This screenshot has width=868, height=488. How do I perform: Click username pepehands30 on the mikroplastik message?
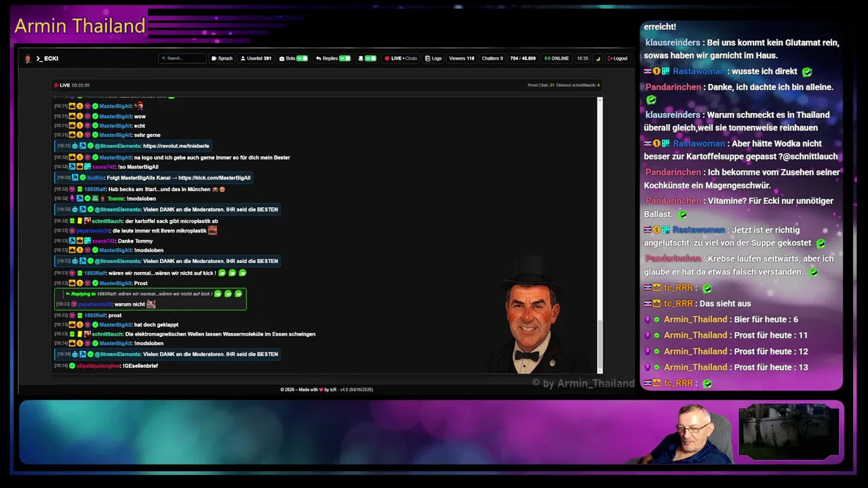coord(93,230)
